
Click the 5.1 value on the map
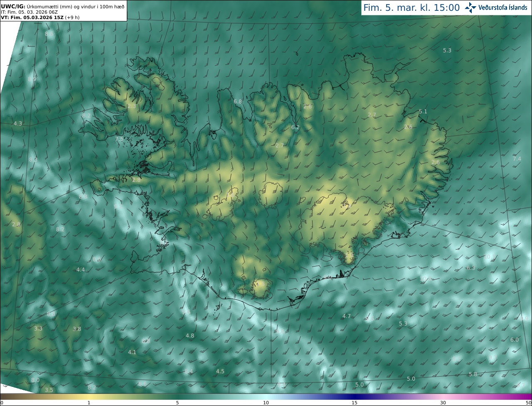tap(423, 112)
